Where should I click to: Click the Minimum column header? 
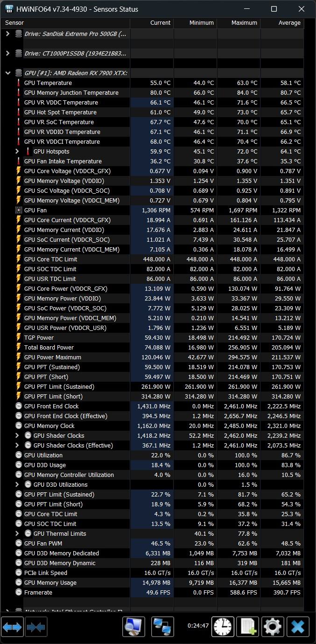coord(195,23)
